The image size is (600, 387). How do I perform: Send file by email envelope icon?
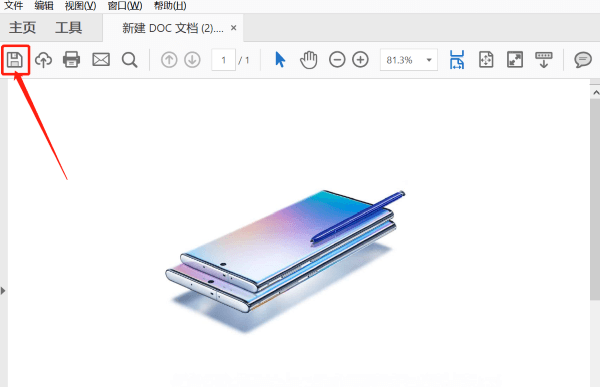pos(101,60)
